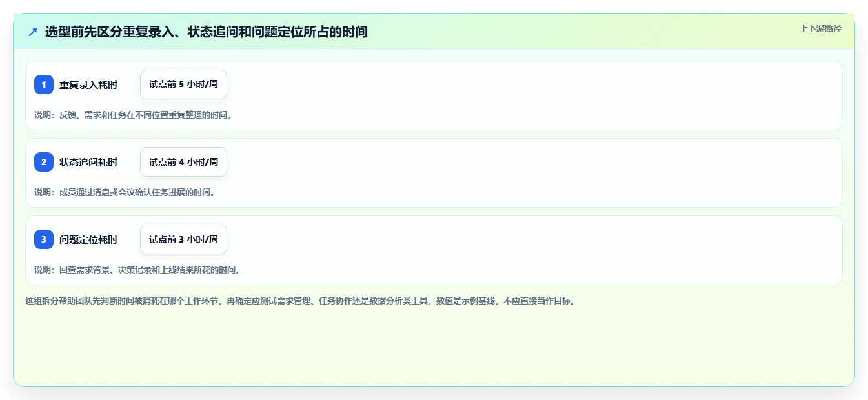Click the note 回查需求背景、决策记录和上线结果所花的时间
The height and width of the screenshot is (400, 868).
(x=137, y=270)
